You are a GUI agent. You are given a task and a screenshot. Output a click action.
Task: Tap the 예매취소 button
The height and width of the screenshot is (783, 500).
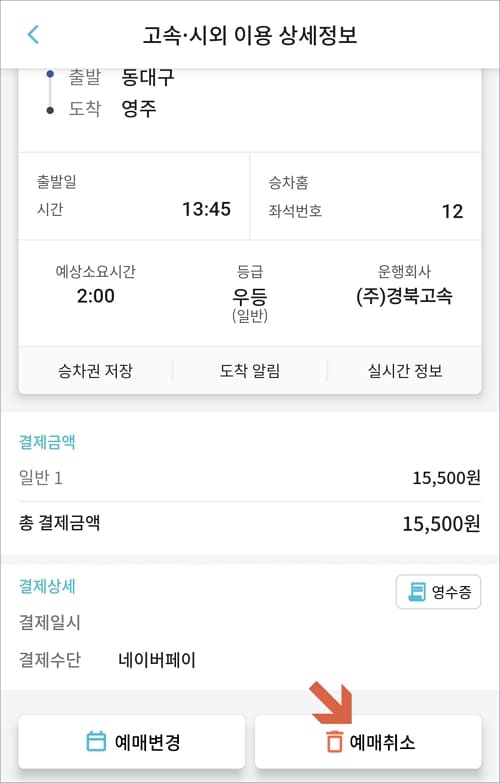click(368, 742)
